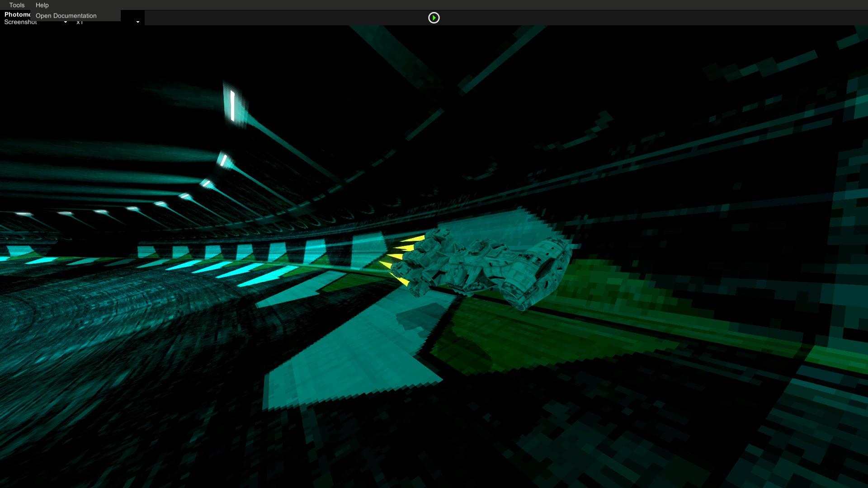Open the Tools menu
The height and width of the screenshot is (488, 868).
click(17, 5)
